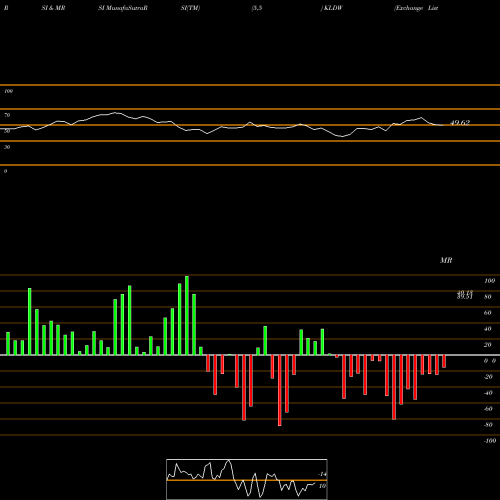Click the -20 label on MR axis
500x500 pixels.
[x=488, y=377]
